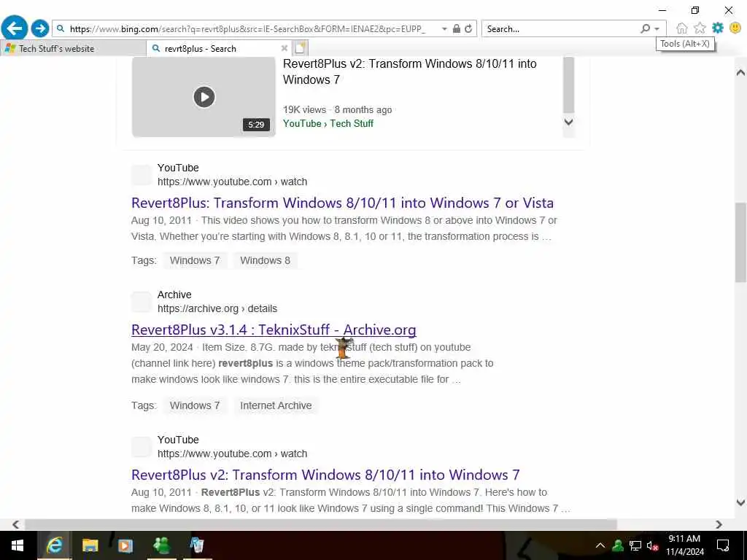747x560 pixels.
Task: Click the smiley feedback icon
Action: [x=735, y=28]
